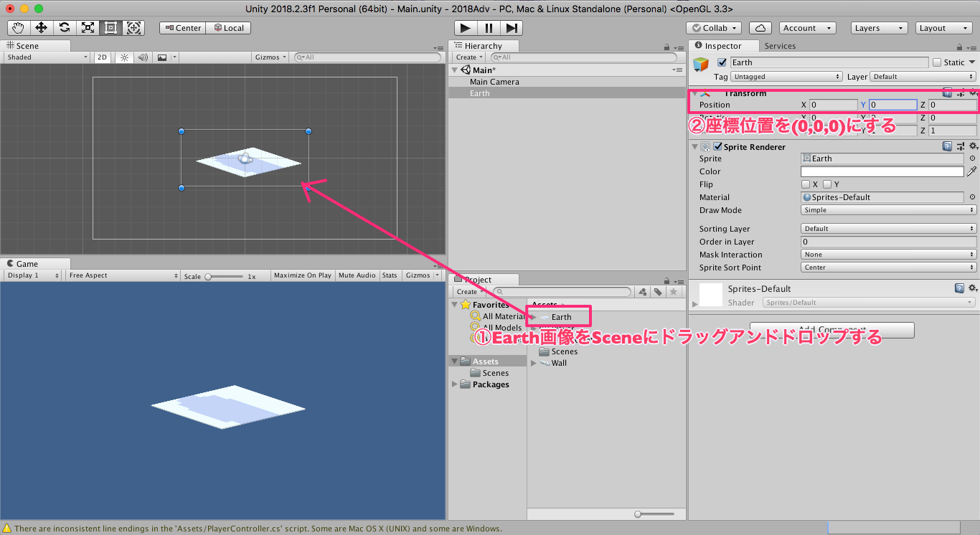980x535 pixels.
Task: Click the Game view Scale slider
Action: [x=224, y=276]
